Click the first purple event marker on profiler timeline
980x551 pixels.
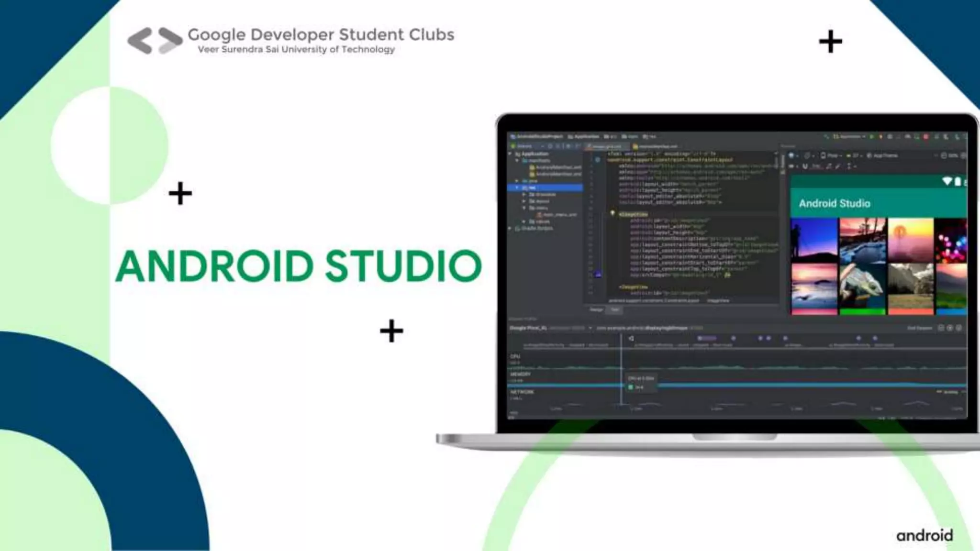707,338
